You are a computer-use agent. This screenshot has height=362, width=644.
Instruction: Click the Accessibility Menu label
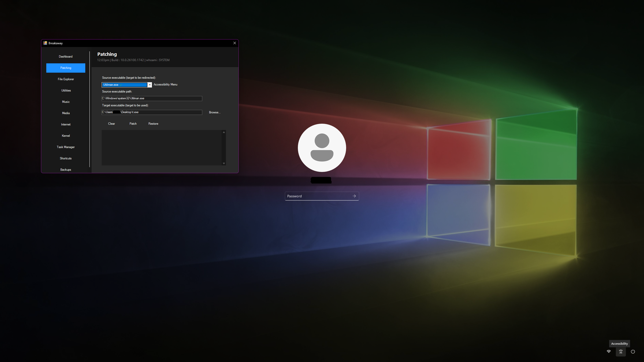[166, 84]
